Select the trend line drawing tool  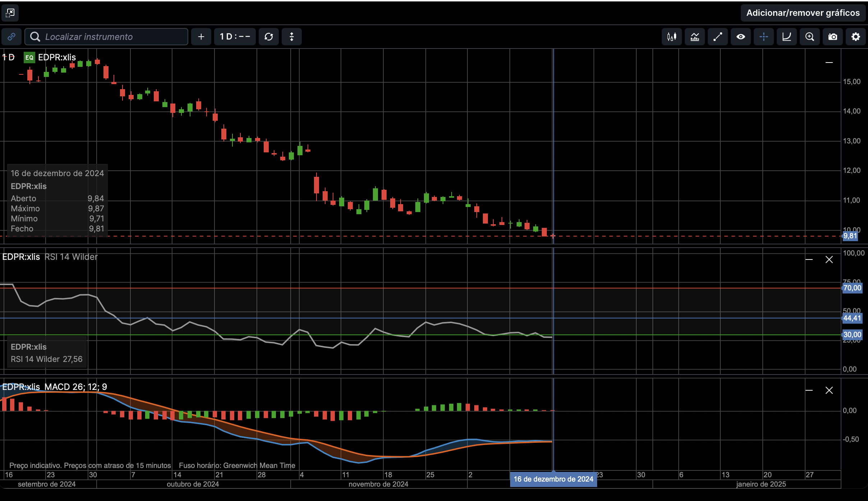[x=717, y=37]
